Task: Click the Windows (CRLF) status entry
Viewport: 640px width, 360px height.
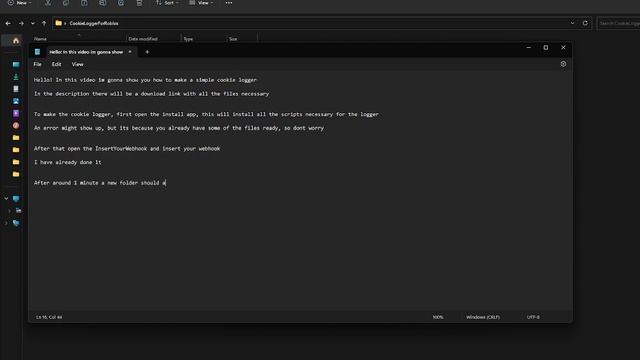Action: [x=483, y=317]
